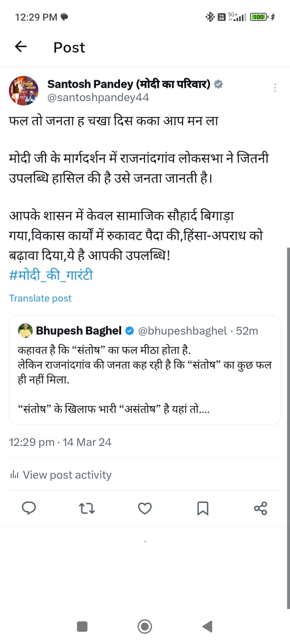This screenshot has height=644, width=290.
Task: Tap Translate post link
Action: pyautogui.click(x=40, y=298)
